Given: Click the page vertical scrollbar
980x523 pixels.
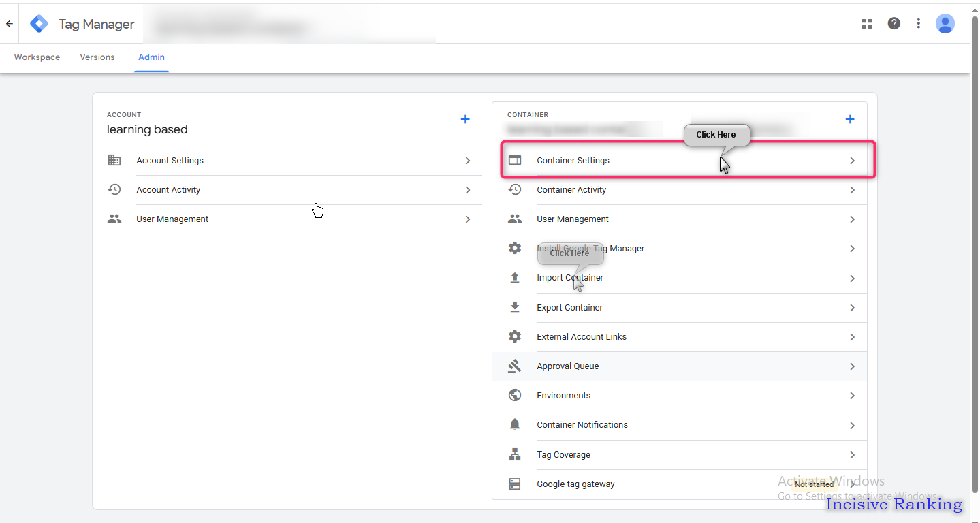Looking at the screenshot, I should (x=975, y=253).
